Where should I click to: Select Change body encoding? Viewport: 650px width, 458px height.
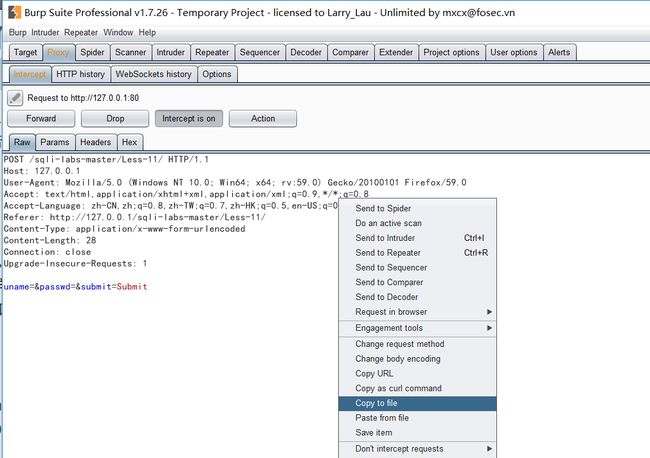point(417,359)
